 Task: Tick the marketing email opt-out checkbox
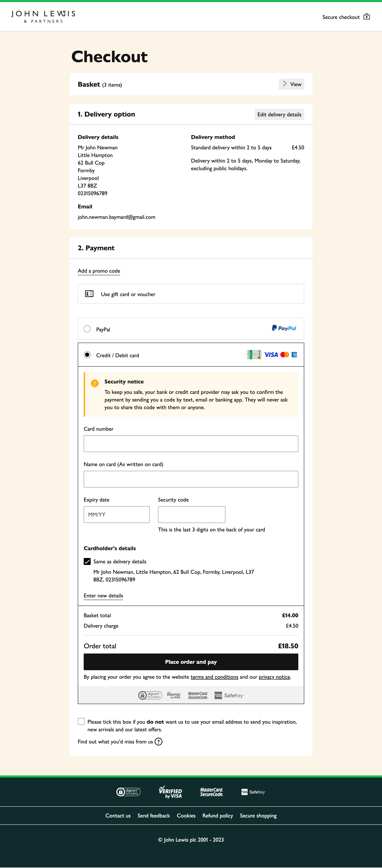point(81,721)
